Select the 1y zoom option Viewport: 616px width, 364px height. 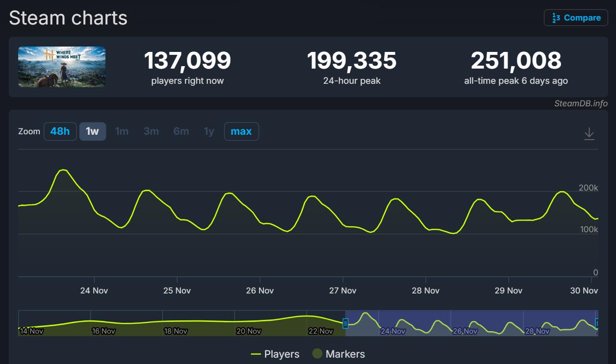point(209,131)
